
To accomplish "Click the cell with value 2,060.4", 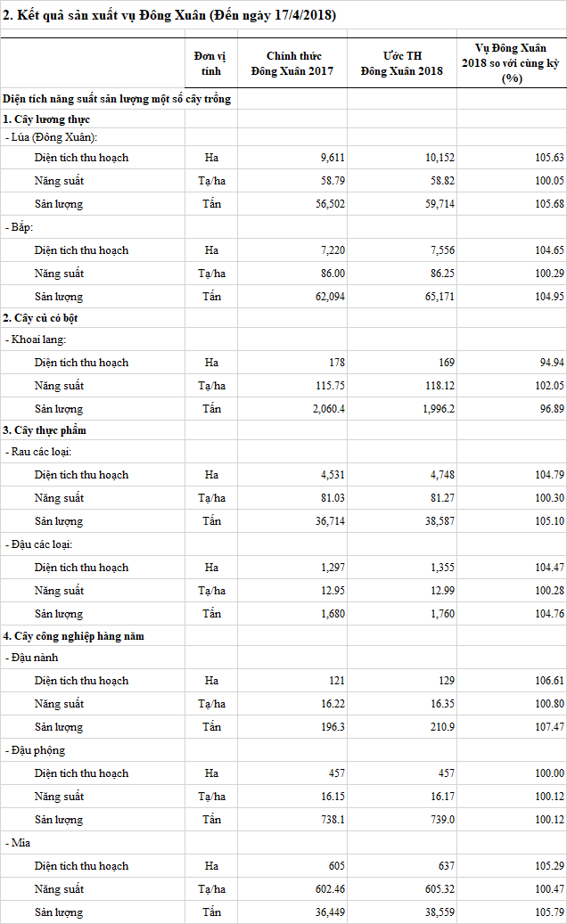I will coord(327,409).
